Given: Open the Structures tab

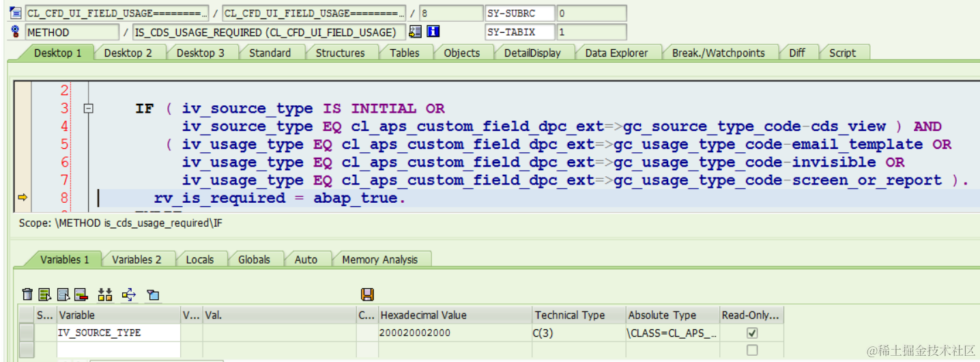Looking at the screenshot, I should pos(340,53).
